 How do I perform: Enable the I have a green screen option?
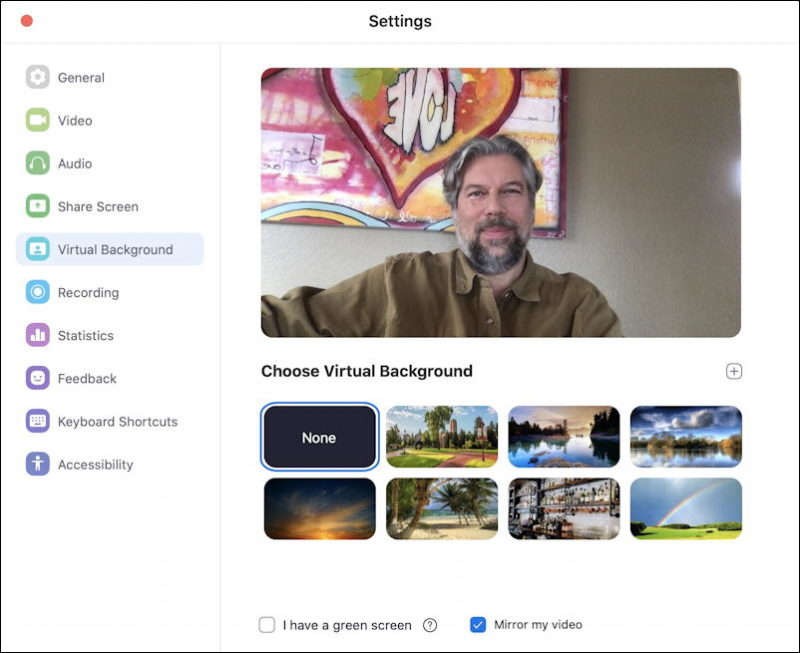[x=267, y=624]
